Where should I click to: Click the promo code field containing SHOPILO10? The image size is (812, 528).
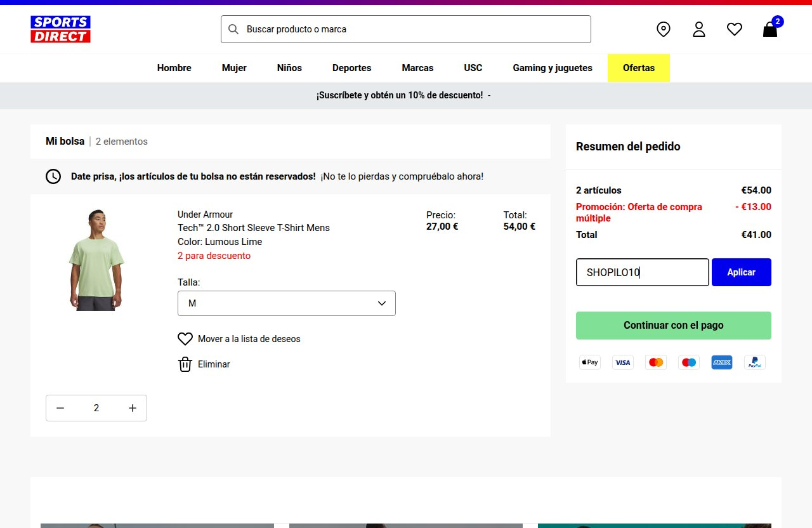point(643,272)
